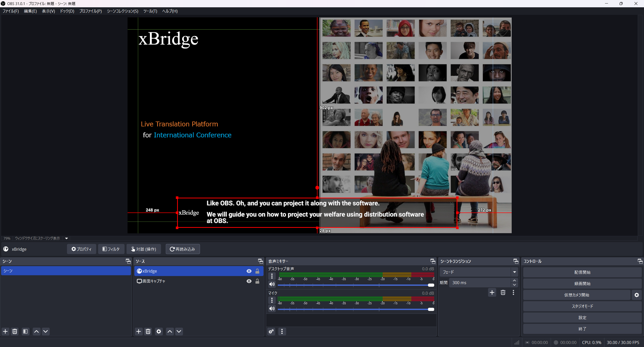Open the ドック(D) menu
The width and height of the screenshot is (644, 347).
(67, 11)
